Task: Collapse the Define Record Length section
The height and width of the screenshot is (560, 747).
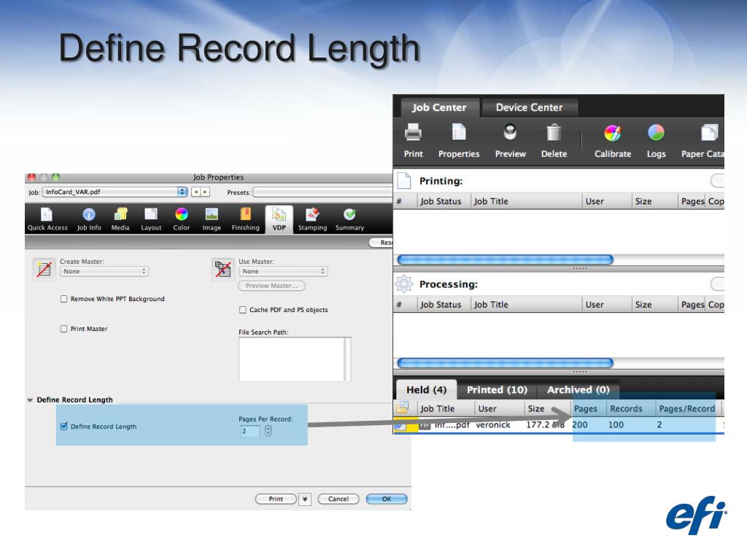Action: pos(30,400)
